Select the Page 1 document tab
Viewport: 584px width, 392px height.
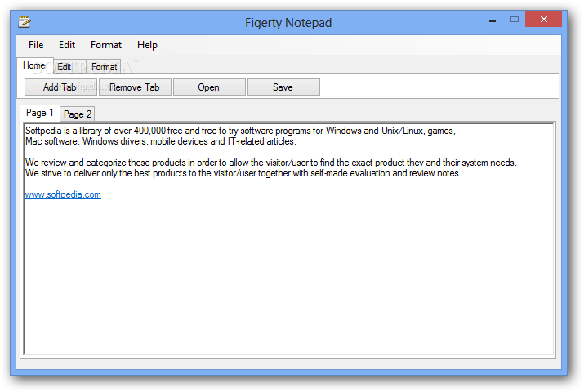[x=40, y=113]
